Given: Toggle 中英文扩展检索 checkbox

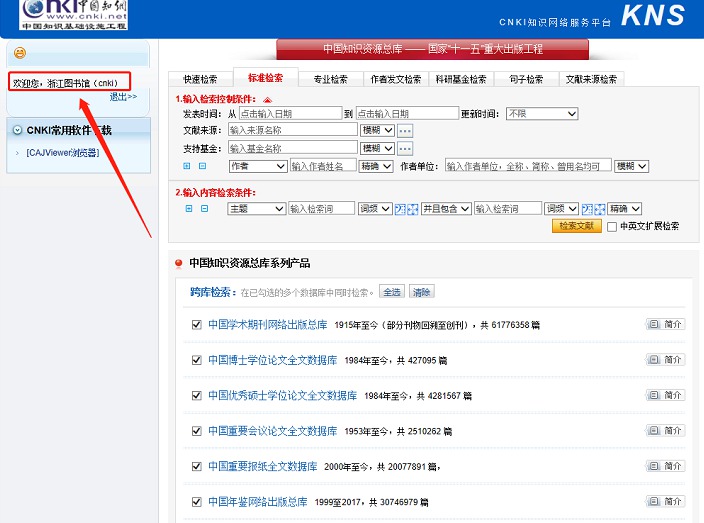Looking at the screenshot, I should (x=612, y=227).
